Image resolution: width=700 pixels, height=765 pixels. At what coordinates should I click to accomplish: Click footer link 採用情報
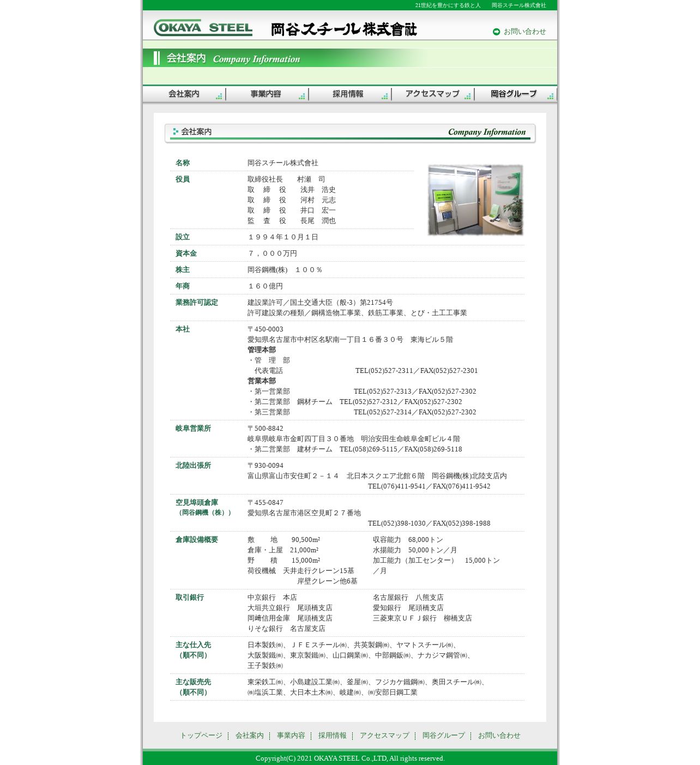pyautogui.click(x=333, y=736)
